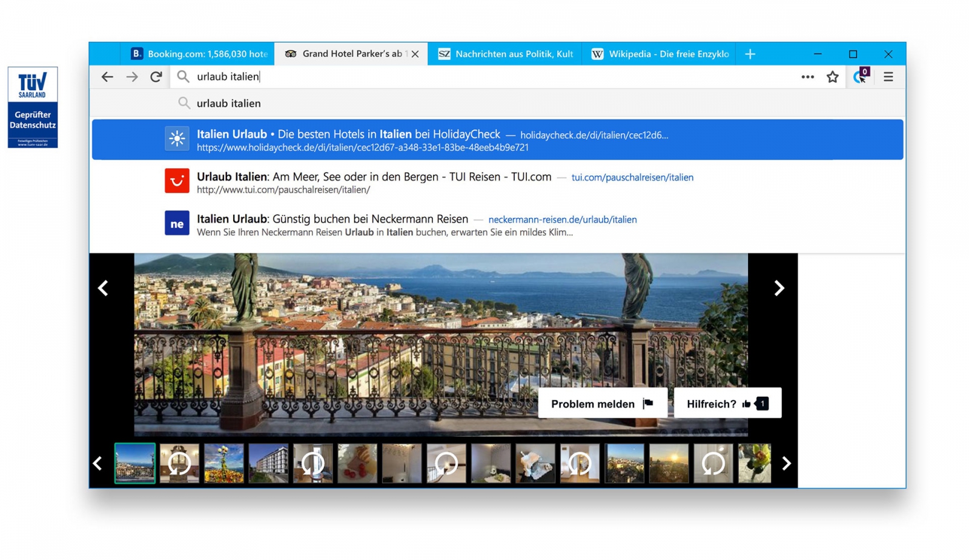This screenshot has height=560, width=969.
Task: Move the thumbnail strip backward
Action: point(98,464)
